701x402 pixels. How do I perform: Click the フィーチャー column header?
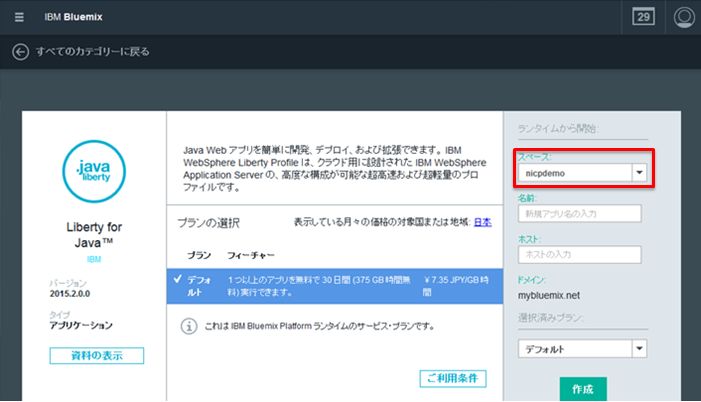[250, 255]
